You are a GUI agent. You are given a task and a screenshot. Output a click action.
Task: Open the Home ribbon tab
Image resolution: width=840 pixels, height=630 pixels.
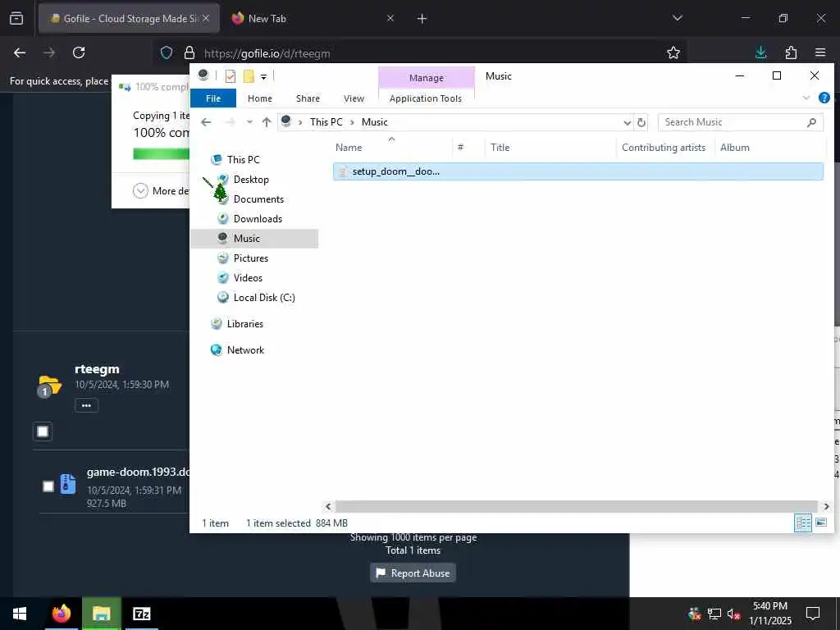260,98
